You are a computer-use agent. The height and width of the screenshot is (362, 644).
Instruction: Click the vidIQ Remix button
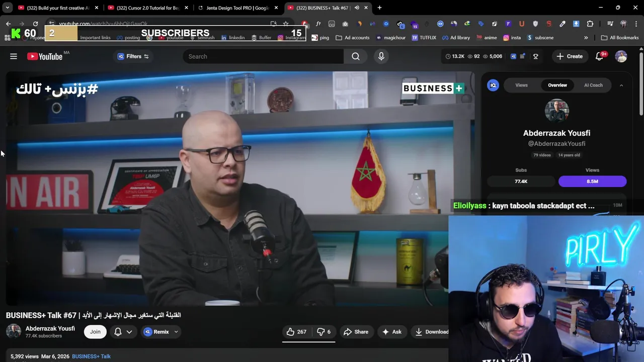coord(156,332)
